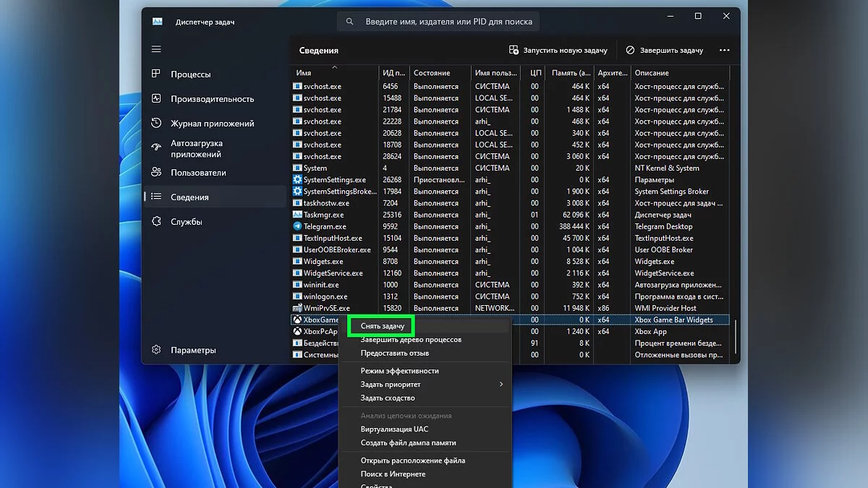Click the Запустить новую задачу button
This screenshot has height=488, width=868.
click(558, 51)
